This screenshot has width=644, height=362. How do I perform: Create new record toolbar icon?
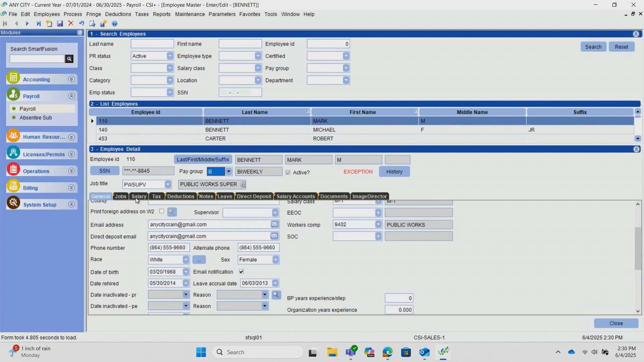tap(49, 23)
